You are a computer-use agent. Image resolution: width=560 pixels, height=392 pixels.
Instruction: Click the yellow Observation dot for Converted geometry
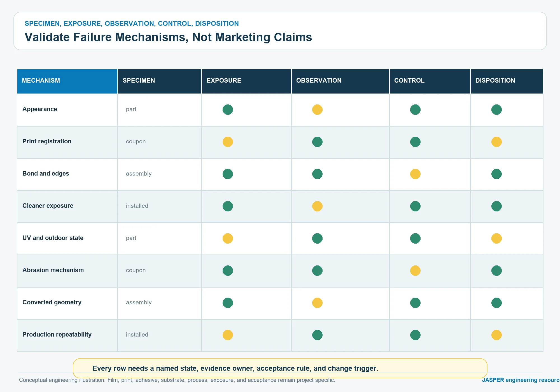pyautogui.click(x=317, y=303)
